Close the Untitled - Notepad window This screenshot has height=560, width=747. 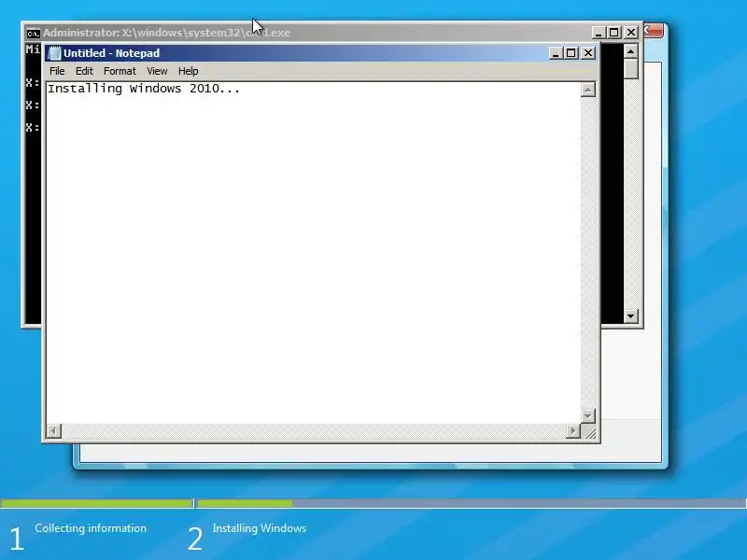click(588, 53)
